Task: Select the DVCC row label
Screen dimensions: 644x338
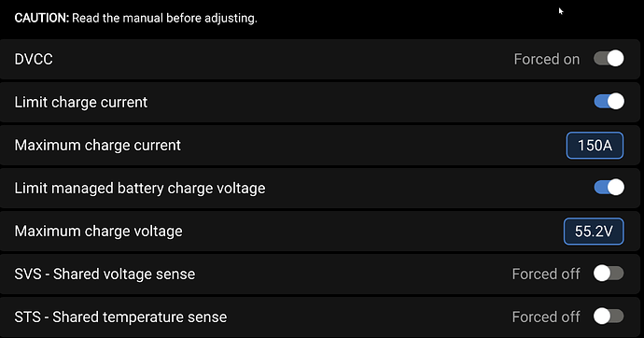Action: 34,59
